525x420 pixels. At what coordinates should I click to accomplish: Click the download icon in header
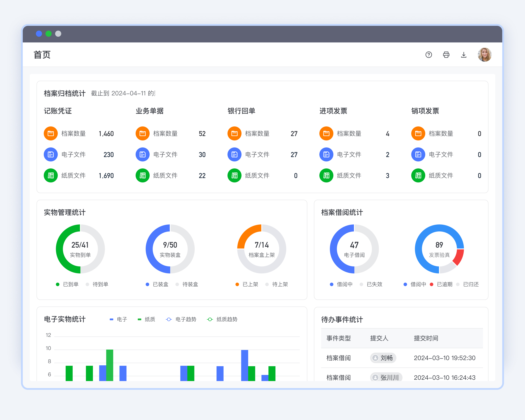(464, 55)
